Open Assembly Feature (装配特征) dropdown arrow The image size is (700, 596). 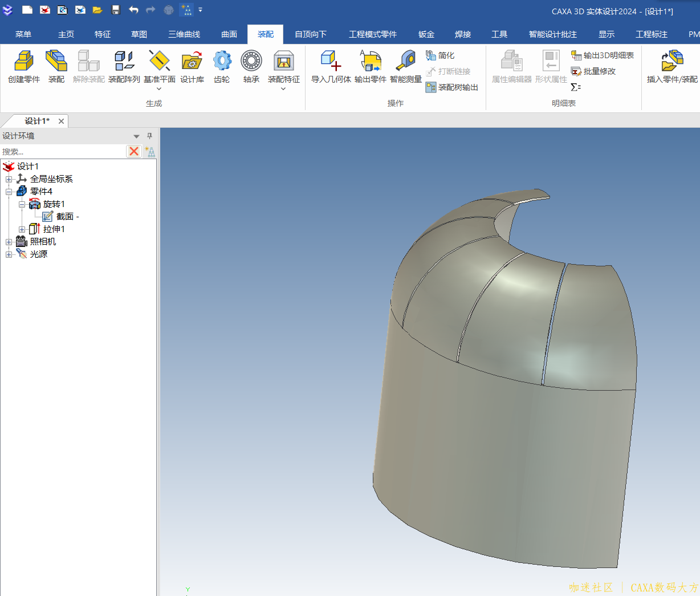[x=283, y=88]
